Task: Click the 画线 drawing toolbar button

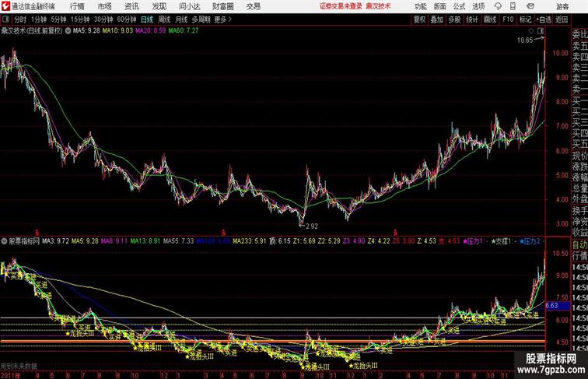Action: pos(490,19)
